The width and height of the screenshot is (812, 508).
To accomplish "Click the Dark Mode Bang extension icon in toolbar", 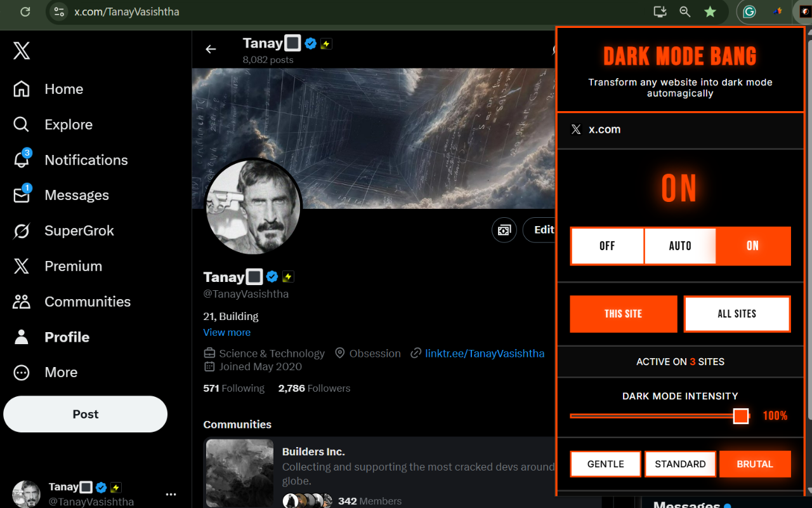I will coord(804,11).
